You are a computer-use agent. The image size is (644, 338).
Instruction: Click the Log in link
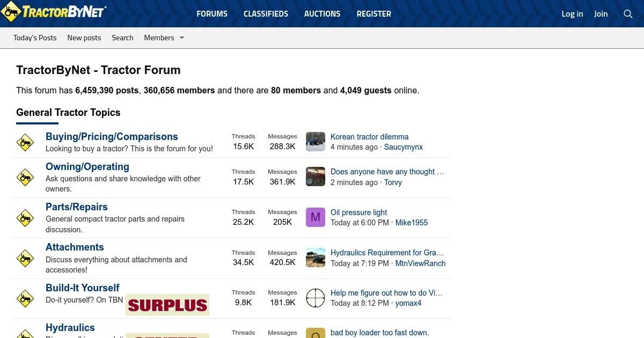[x=572, y=14]
